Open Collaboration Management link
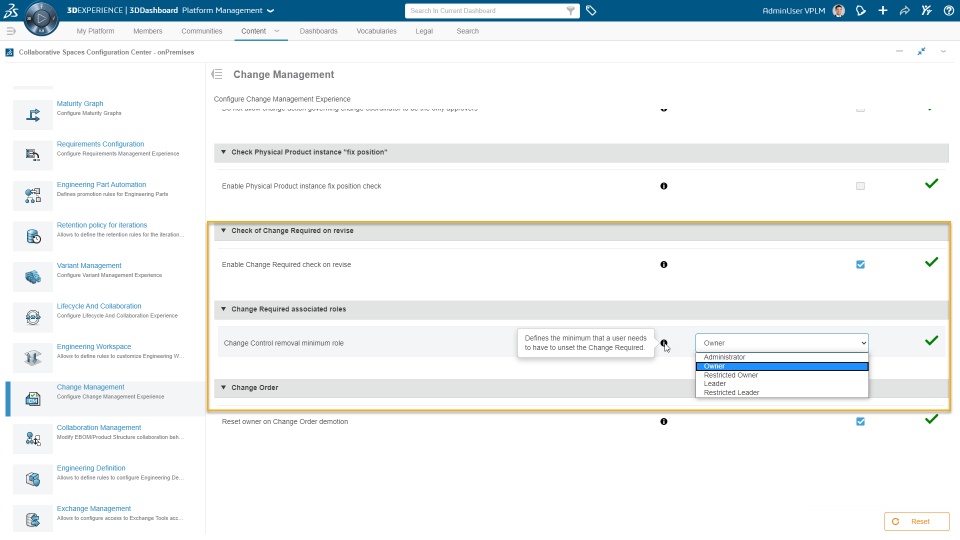The height and width of the screenshot is (540, 960). coord(99,427)
